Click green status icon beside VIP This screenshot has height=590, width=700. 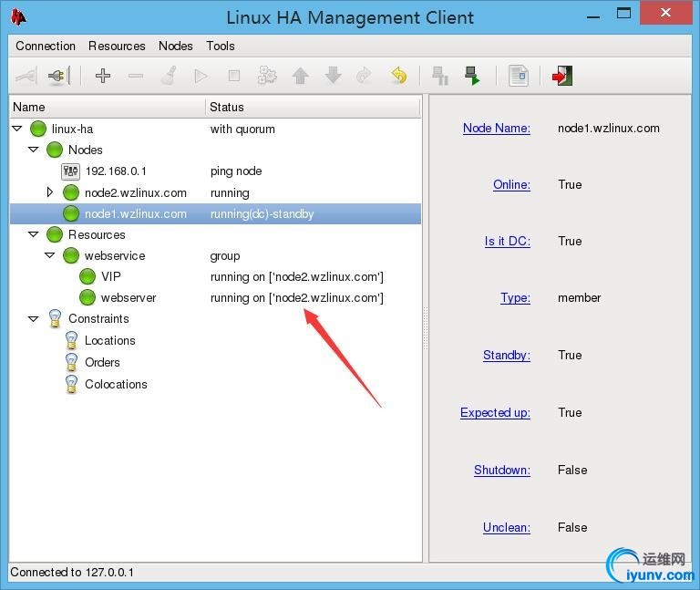click(x=87, y=276)
